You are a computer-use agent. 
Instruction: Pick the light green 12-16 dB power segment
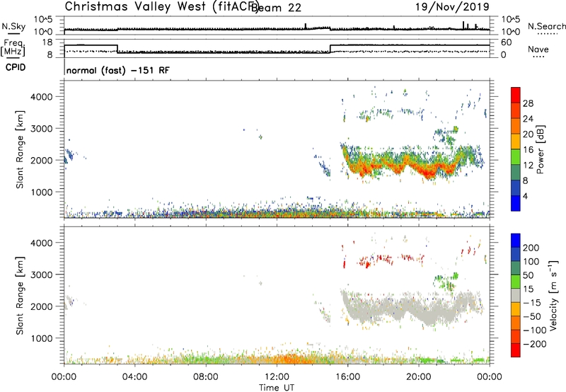(x=516, y=157)
